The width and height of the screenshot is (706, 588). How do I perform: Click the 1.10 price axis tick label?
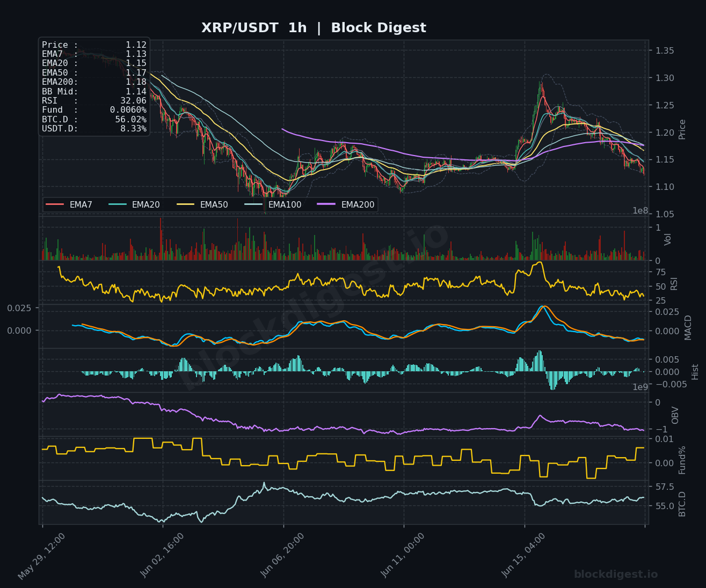(x=665, y=187)
